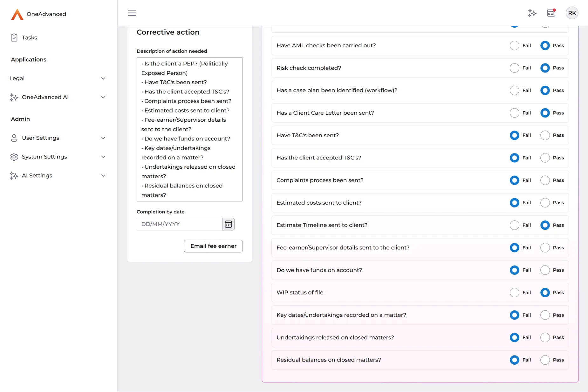Open the RK user profile avatar
Image resolution: width=588 pixels, height=392 pixels.
(572, 13)
